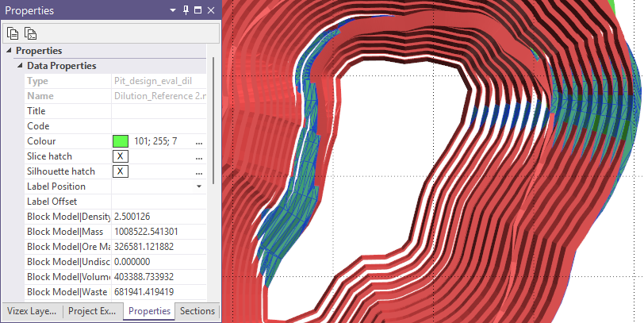Switch to the Vizex Layers tab
The image size is (644, 323).
31,311
